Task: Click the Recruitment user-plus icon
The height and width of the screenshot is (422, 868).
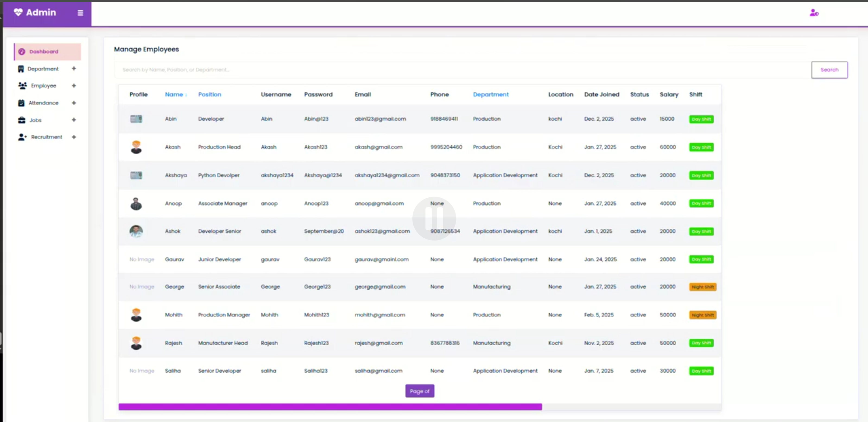Action: pyautogui.click(x=22, y=137)
